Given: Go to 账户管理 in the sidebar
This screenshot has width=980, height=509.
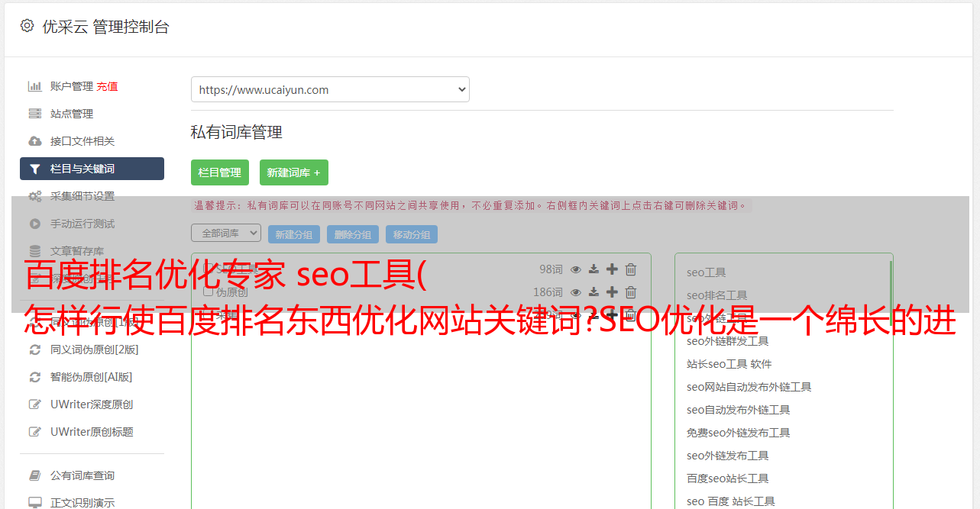Looking at the screenshot, I should coord(72,86).
